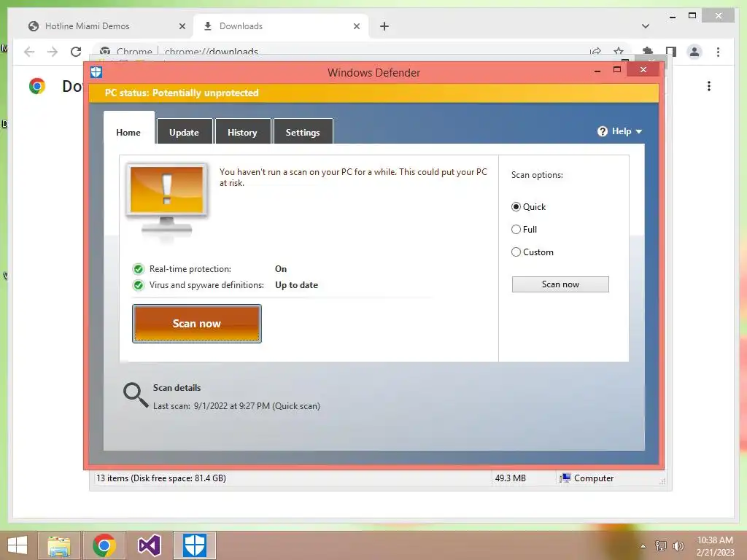Open the Chrome profile avatar

point(694,52)
